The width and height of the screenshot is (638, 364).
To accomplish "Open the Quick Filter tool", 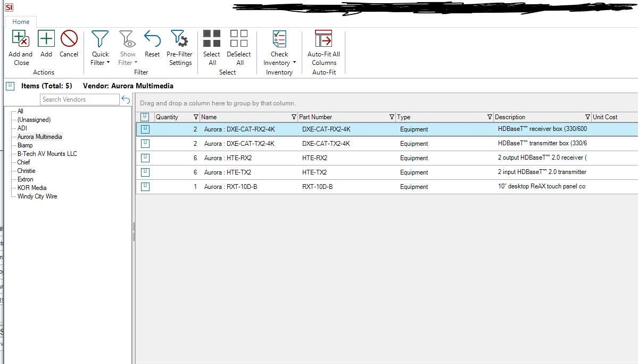I will click(x=100, y=47).
